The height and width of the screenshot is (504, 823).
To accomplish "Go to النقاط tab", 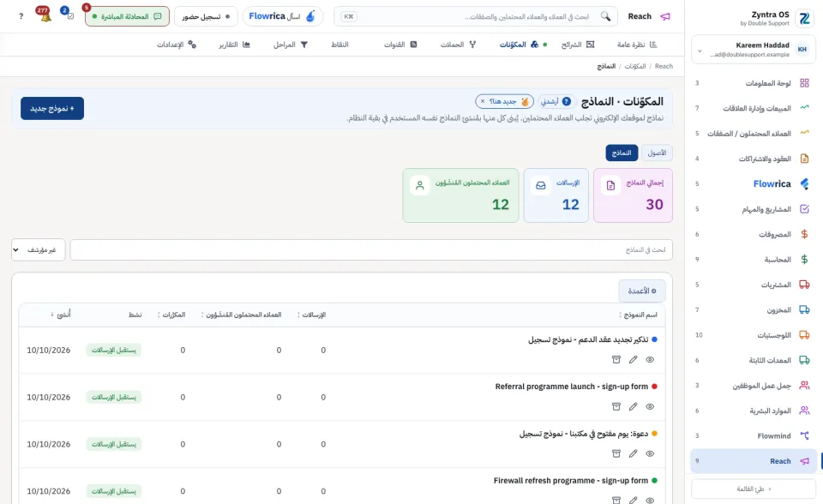I will click(339, 45).
